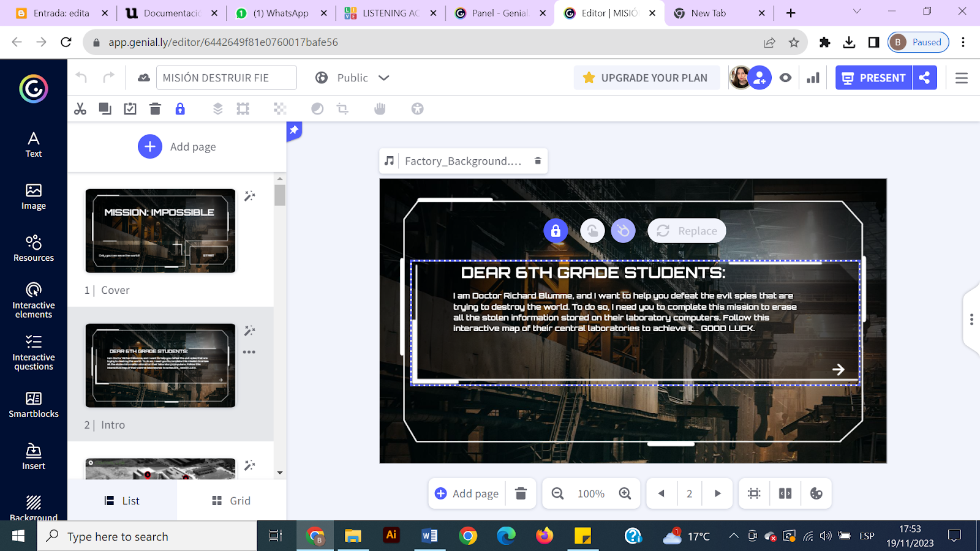
Task: Switch to List view tab
Action: [x=123, y=501]
